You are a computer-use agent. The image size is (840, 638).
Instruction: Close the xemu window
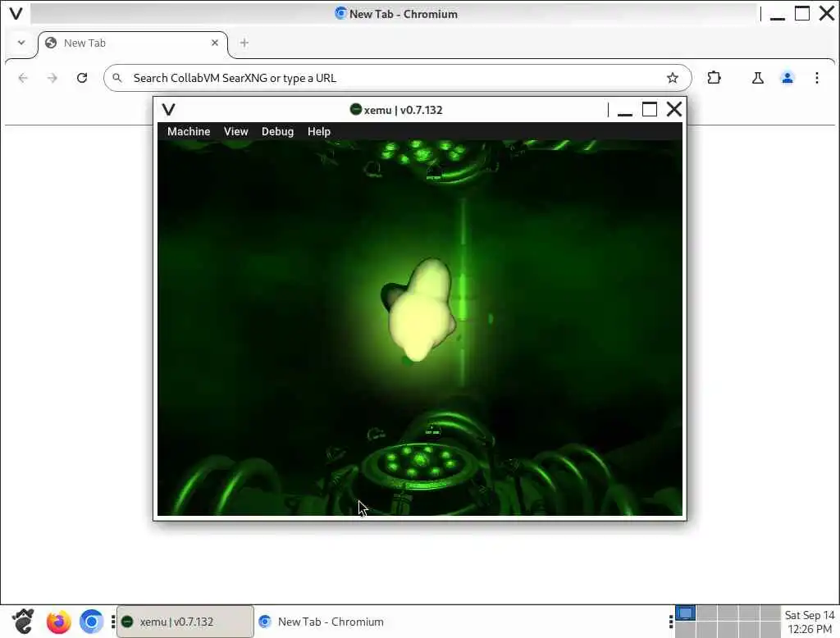pyautogui.click(x=674, y=109)
